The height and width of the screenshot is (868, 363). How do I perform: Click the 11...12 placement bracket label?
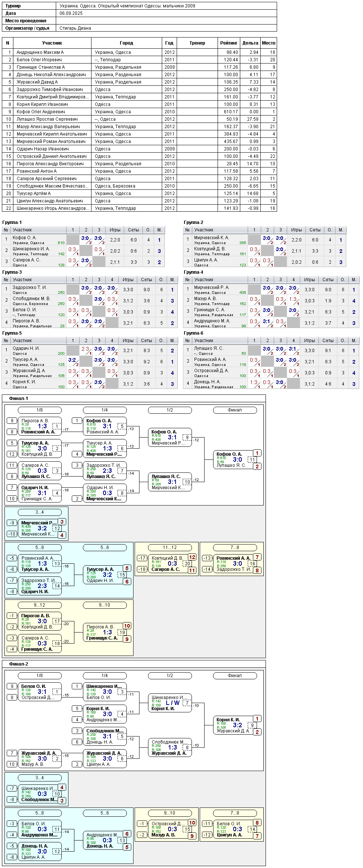coord(170,547)
